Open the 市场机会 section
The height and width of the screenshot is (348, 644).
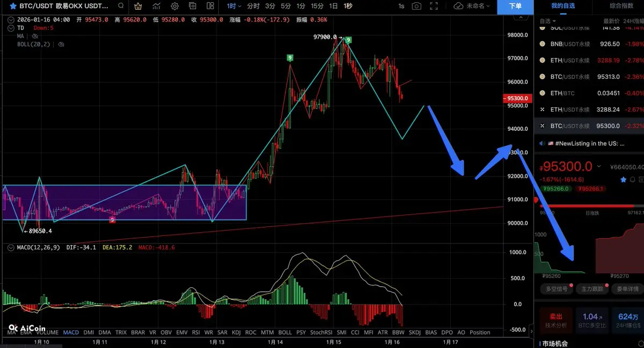[x=554, y=343]
